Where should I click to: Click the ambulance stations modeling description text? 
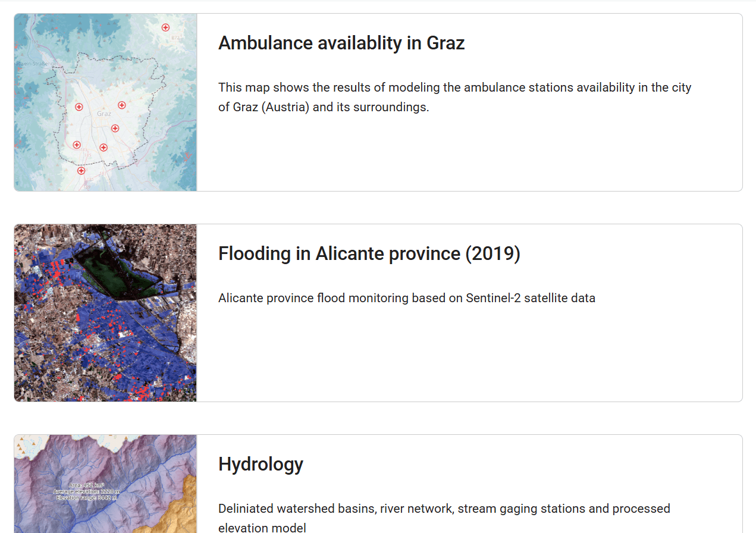(454, 98)
